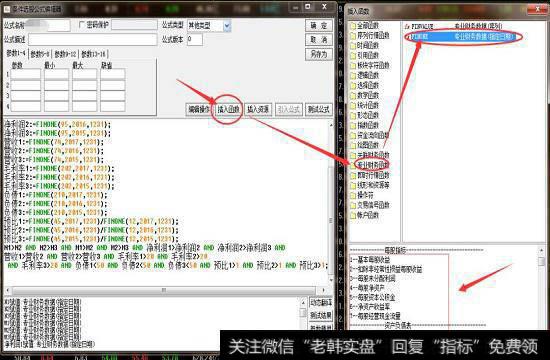Expand the 公式类型 dropdown arrow
550x360 pixels.
click(x=227, y=26)
